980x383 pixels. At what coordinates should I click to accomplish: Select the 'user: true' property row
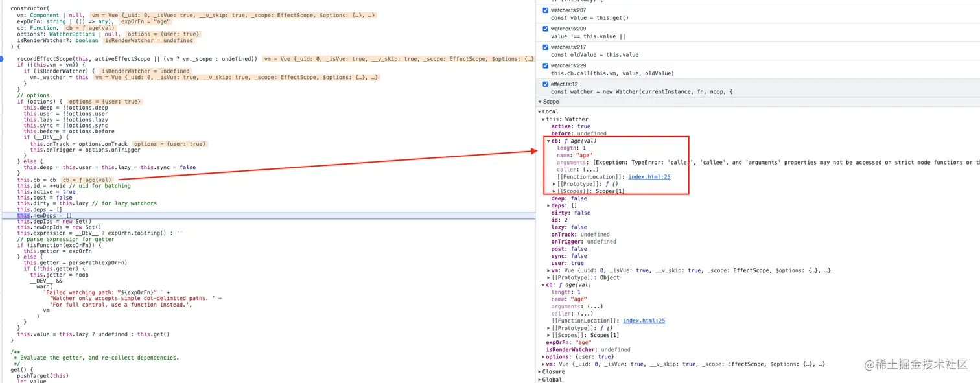(567, 263)
